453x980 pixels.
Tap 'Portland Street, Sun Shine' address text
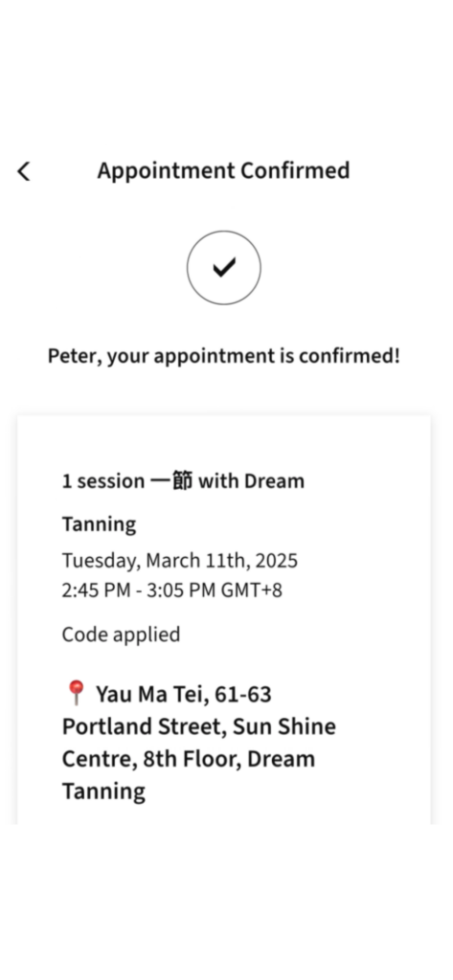point(199,726)
